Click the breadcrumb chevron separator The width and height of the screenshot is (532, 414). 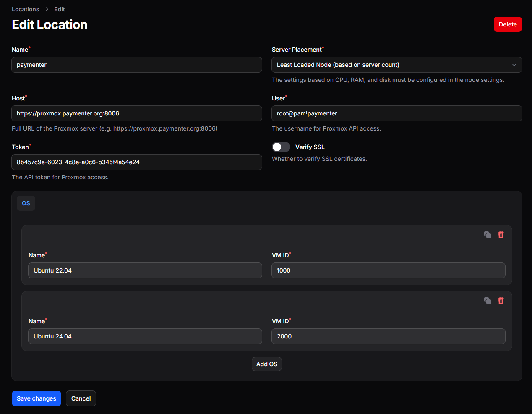(47, 9)
